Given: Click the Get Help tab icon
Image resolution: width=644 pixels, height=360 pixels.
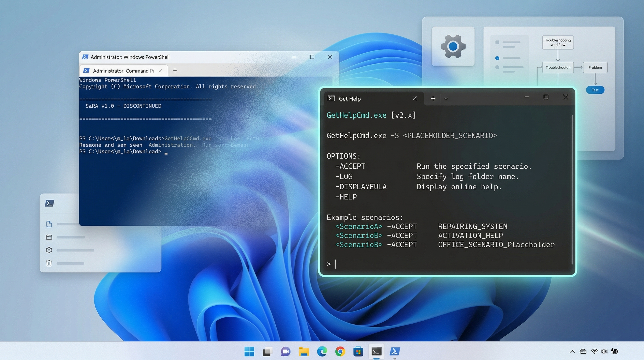Looking at the screenshot, I should tap(331, 98).
